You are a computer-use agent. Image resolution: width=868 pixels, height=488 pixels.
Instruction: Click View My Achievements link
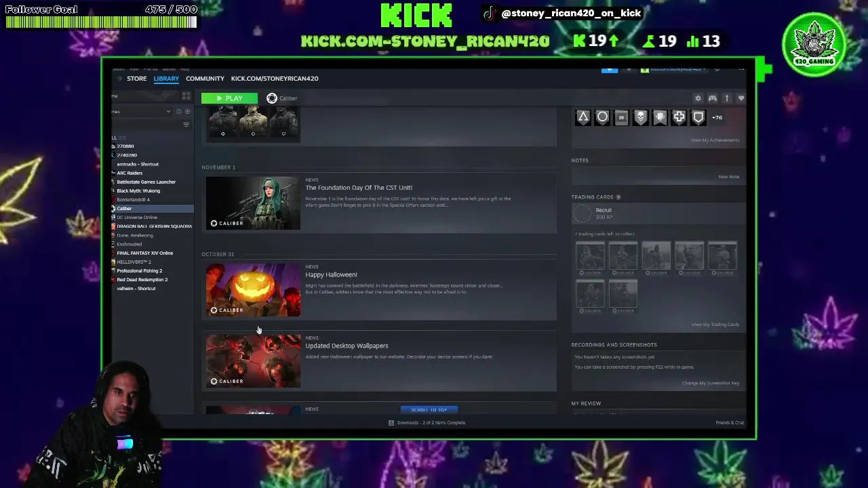click(x=715, y=140)
